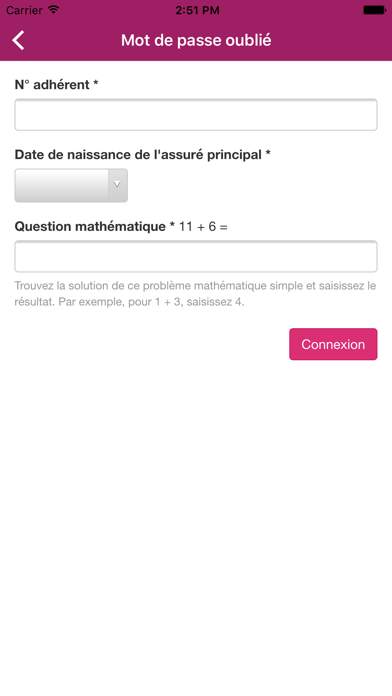Screen dimensions: 392x696
Task: Tap the Carrier label in status bar
Action: (24, 10)
